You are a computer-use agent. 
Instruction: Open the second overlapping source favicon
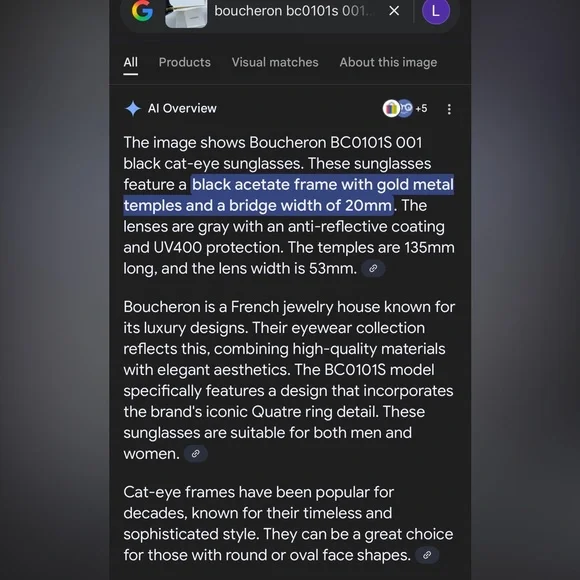tap(406, 108)
